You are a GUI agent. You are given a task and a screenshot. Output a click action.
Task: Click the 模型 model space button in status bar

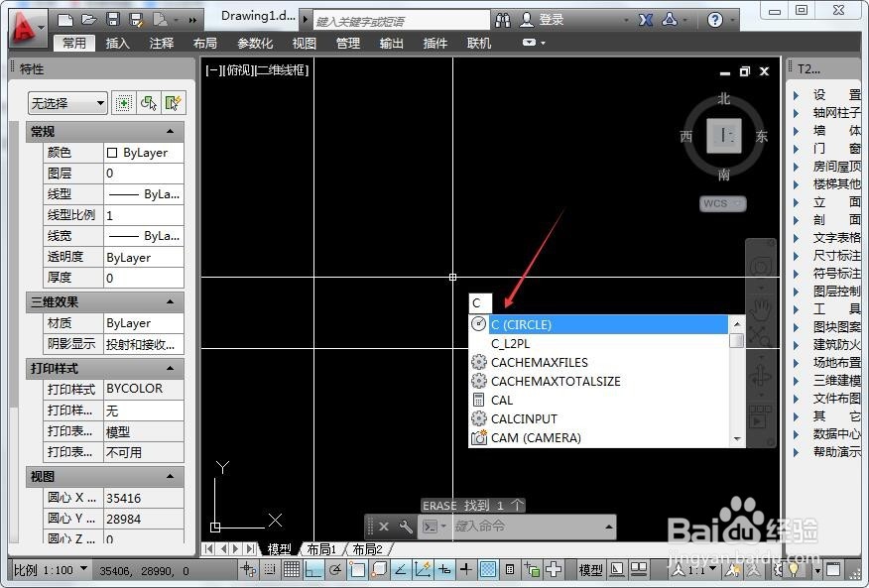pyautogui.click(x=591, y=570)
